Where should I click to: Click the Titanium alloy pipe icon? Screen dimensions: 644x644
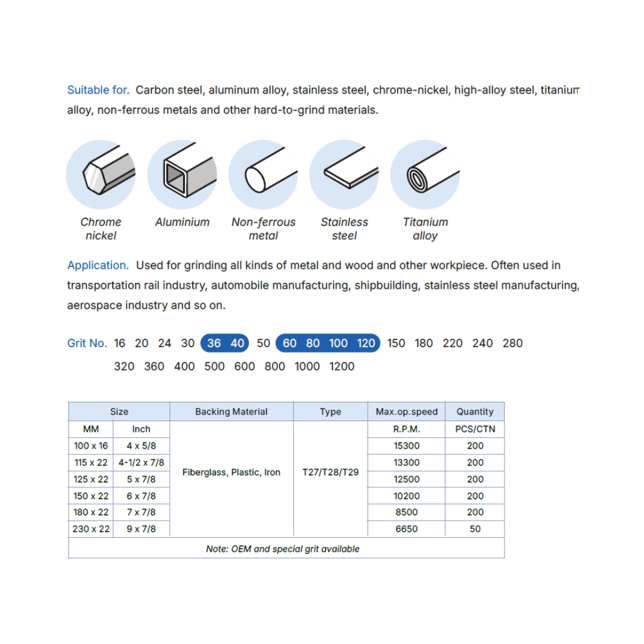425,175
